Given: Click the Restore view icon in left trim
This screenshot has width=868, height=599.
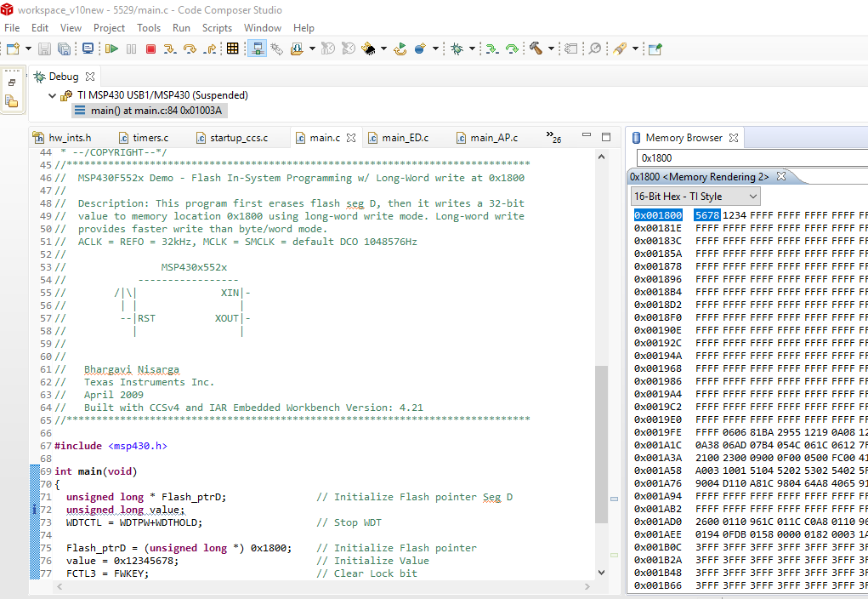Looking at the screenshot, I should [x=12, y=83].
